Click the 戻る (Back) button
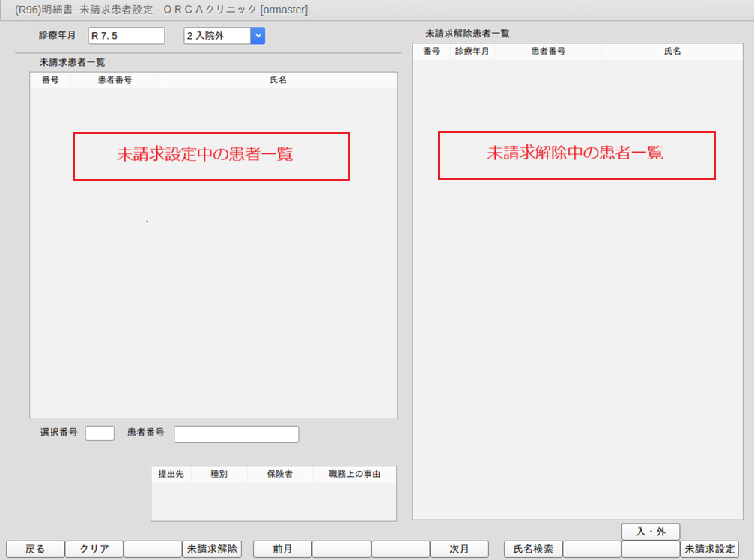Image resolution: width=754 pixels, height=560 pixels. [35, 549]
